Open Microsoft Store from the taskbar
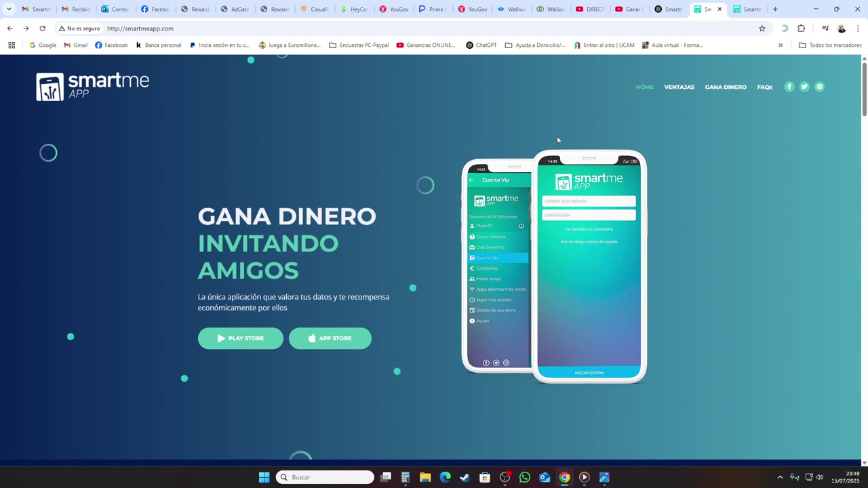 (x=485, y=477)
